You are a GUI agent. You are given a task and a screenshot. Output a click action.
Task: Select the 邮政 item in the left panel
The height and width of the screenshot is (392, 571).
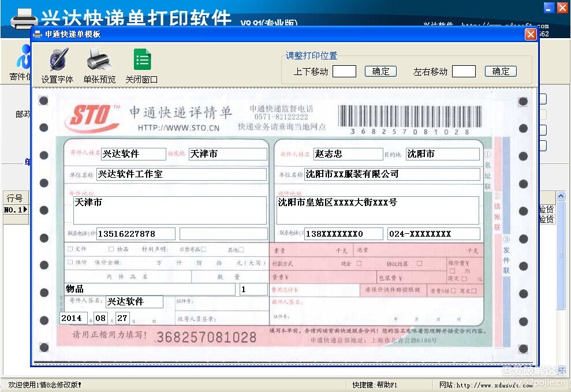click(22, 114)
